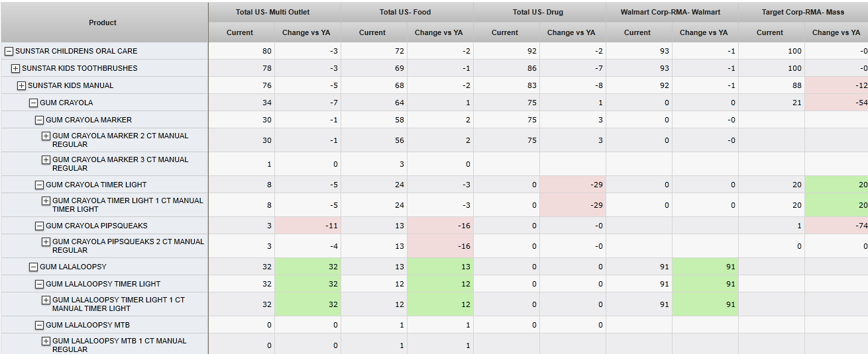Collapse GUM CRAYOLA TIMER LIGHT subgroup
Screen dimensions: 868x354
[40, 185]
